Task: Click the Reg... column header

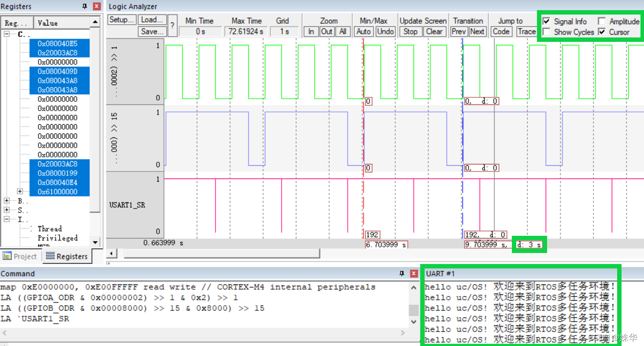Action: coord(18,23)
